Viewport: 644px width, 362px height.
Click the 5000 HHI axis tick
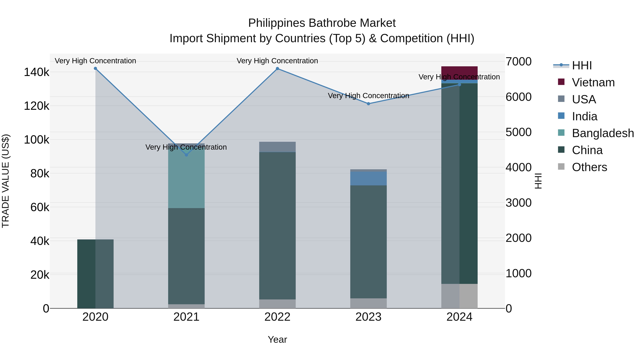(x=518, y=132)
